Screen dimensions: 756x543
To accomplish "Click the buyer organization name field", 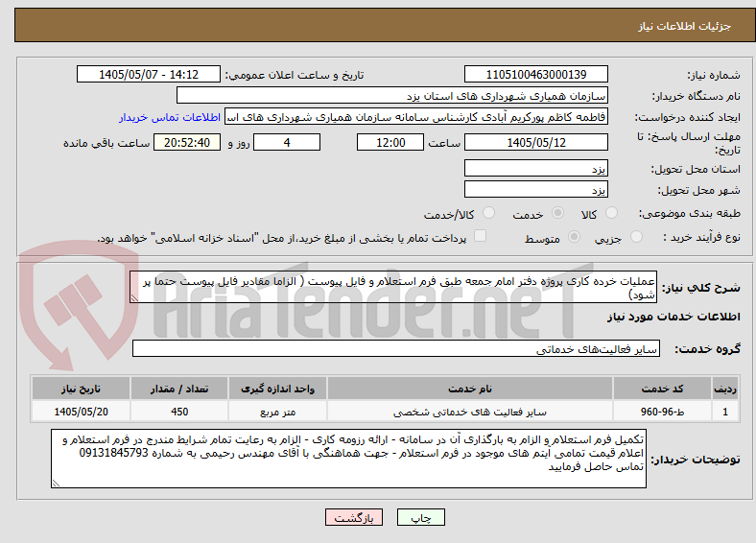I will 392,96.
